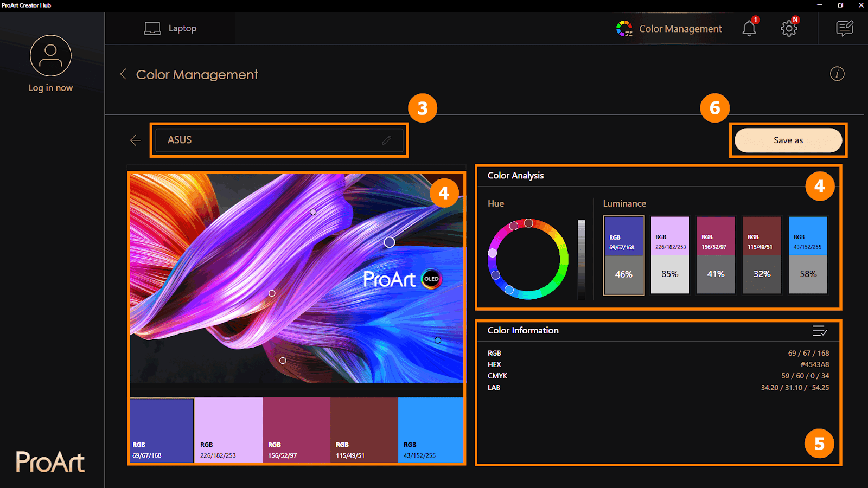Select luminance card showing 58%
This screenshot has height=488, width=868.
(x=808, y=255)
